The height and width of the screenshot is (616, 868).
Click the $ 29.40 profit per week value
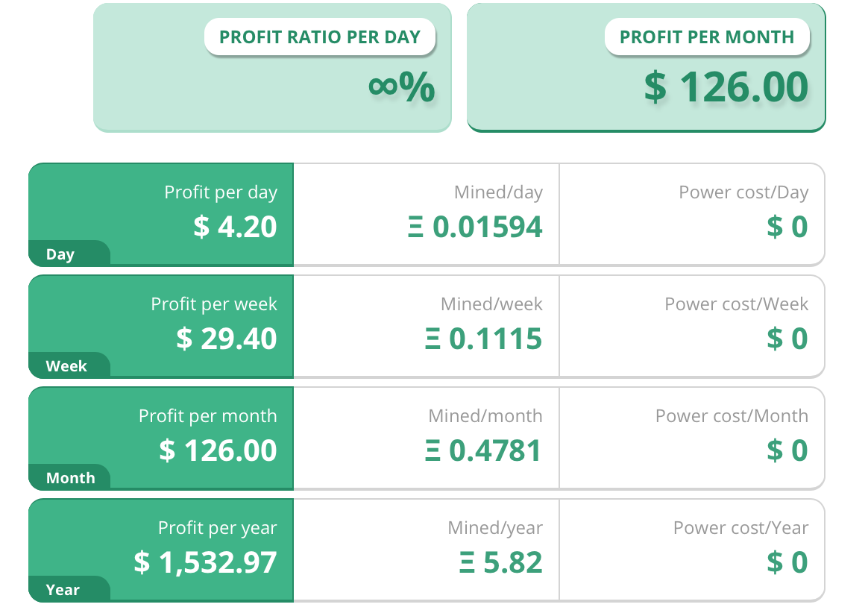pyautogui.click(x=227, y=339)
